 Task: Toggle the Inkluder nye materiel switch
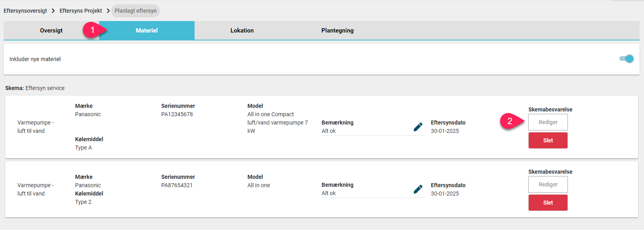coord(627,59)
